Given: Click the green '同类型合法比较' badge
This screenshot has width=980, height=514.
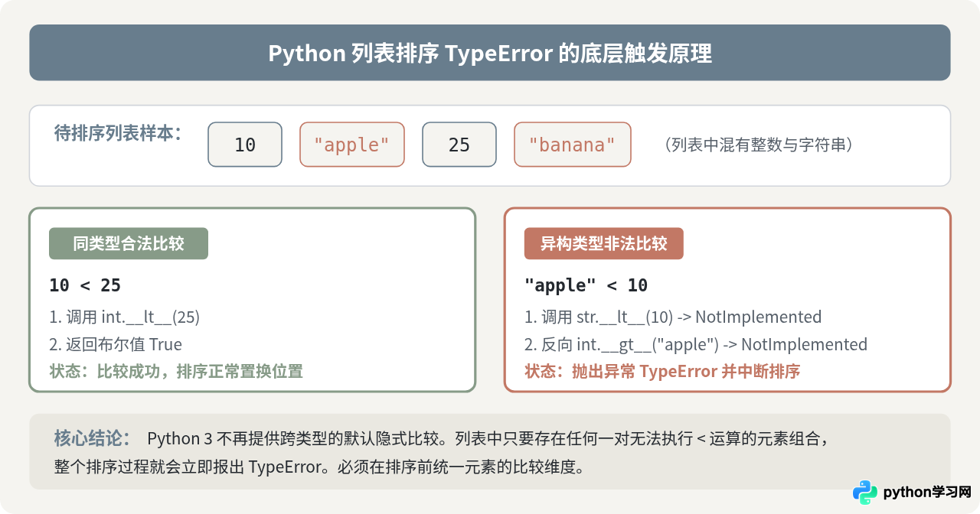Looking at the screenshot, I should pyautogui.click(x=129, y=244).
